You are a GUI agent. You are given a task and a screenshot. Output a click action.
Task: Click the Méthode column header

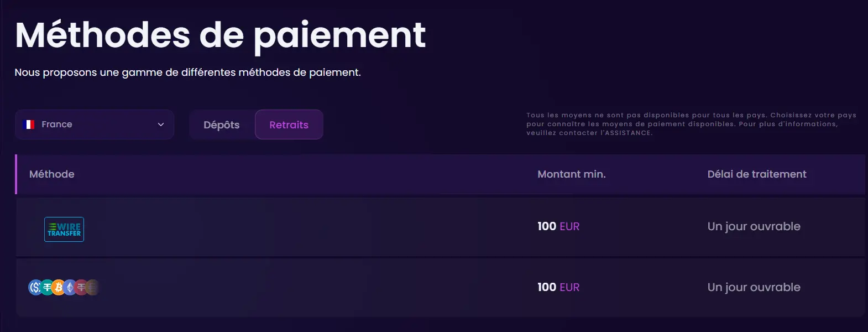(x=52, y=174)
